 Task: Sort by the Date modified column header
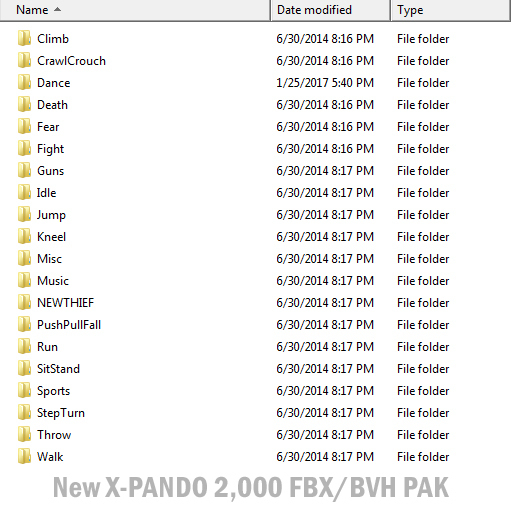[x=330, y=10]
